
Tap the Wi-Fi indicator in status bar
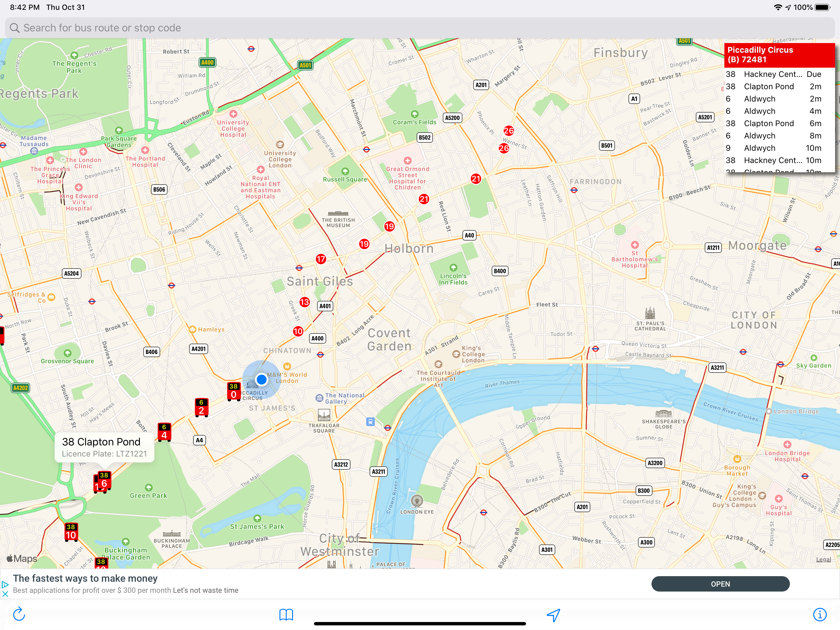tap(778, 7)
